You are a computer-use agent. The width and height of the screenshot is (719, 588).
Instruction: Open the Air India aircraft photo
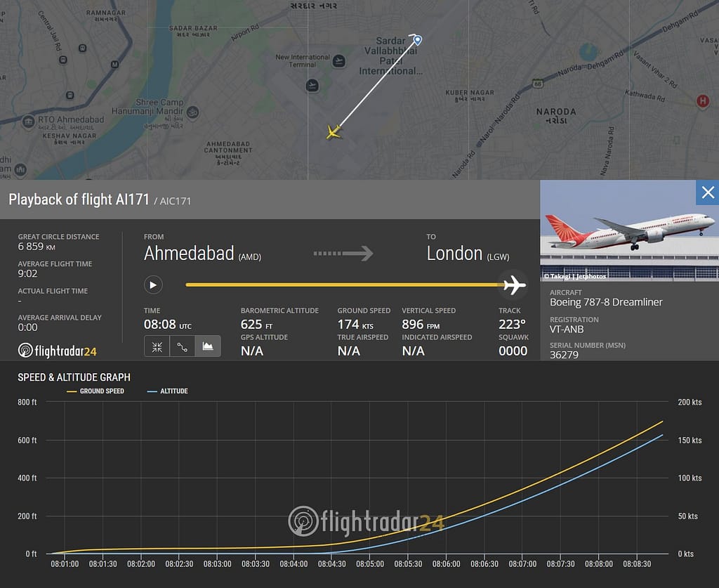pyautogui.click(x=629, y=230)
